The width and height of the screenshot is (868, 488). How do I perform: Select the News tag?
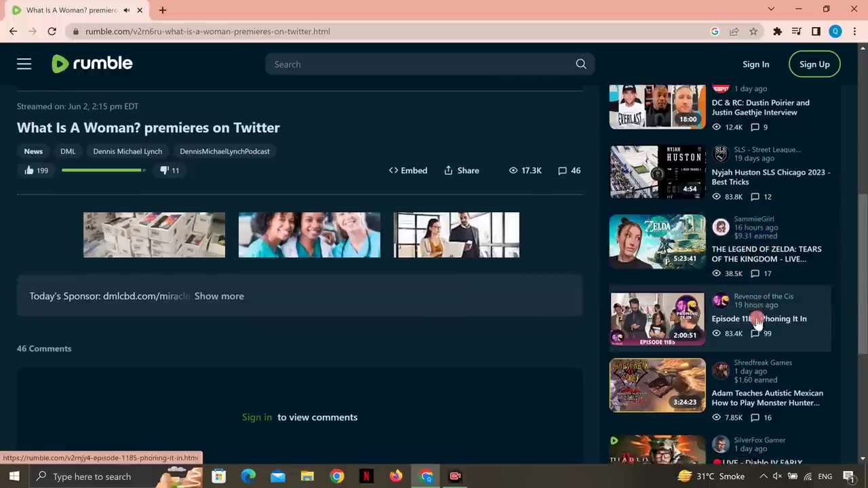pyautogui.click(x=33, y=151)
